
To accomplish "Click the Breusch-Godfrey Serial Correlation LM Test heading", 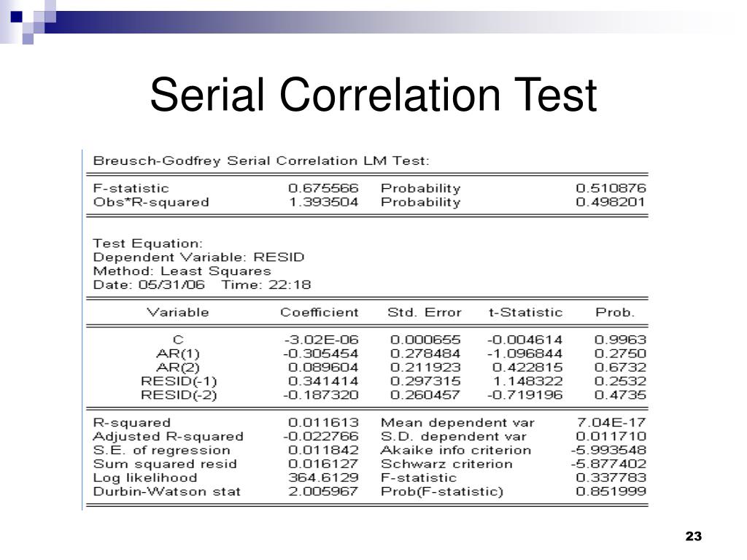I will (x=261, y=160).
